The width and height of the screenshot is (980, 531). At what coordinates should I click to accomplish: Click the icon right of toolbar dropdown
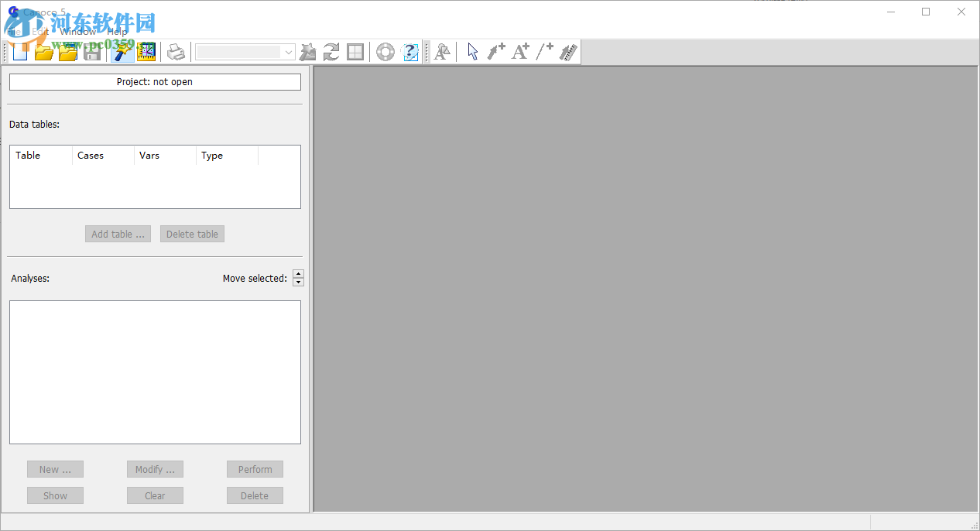point(307,52)
